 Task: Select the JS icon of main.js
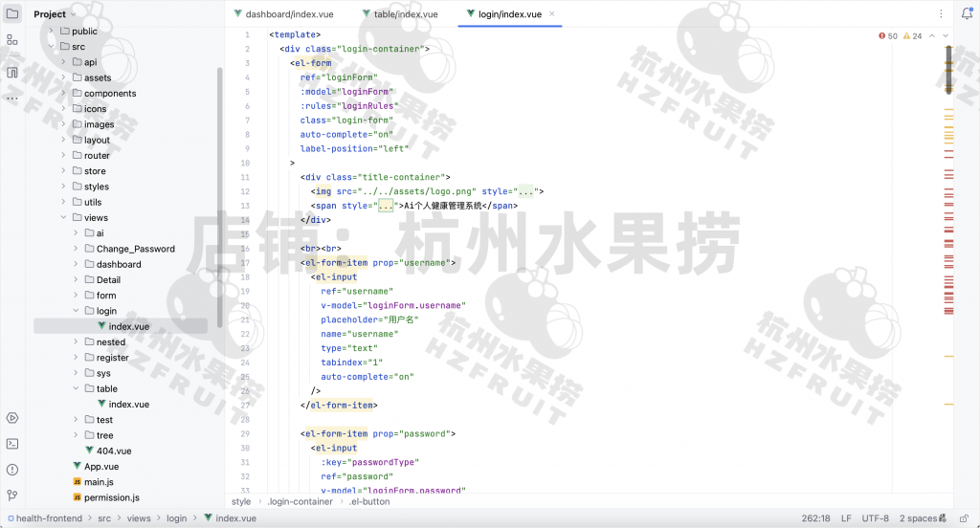click(77, 482)
